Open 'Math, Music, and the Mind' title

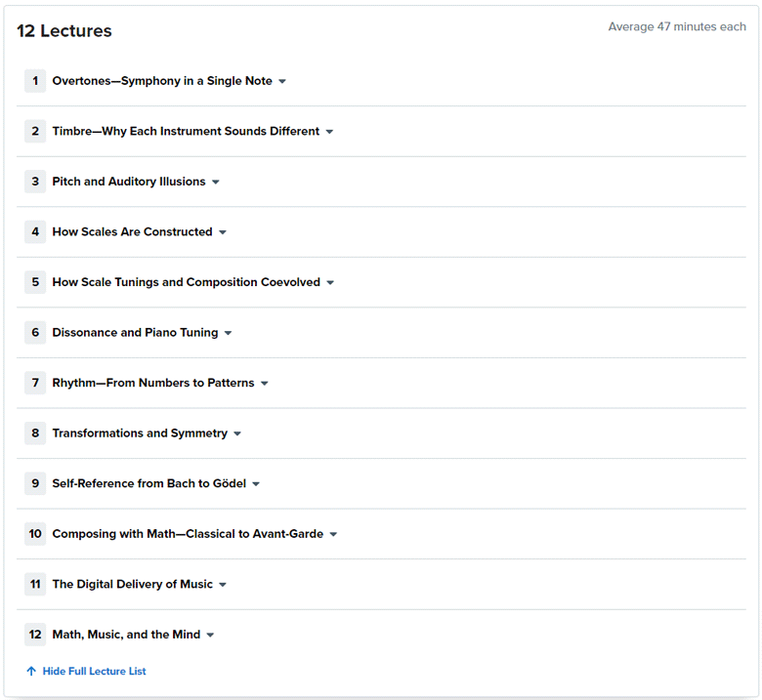click(126, 635)
